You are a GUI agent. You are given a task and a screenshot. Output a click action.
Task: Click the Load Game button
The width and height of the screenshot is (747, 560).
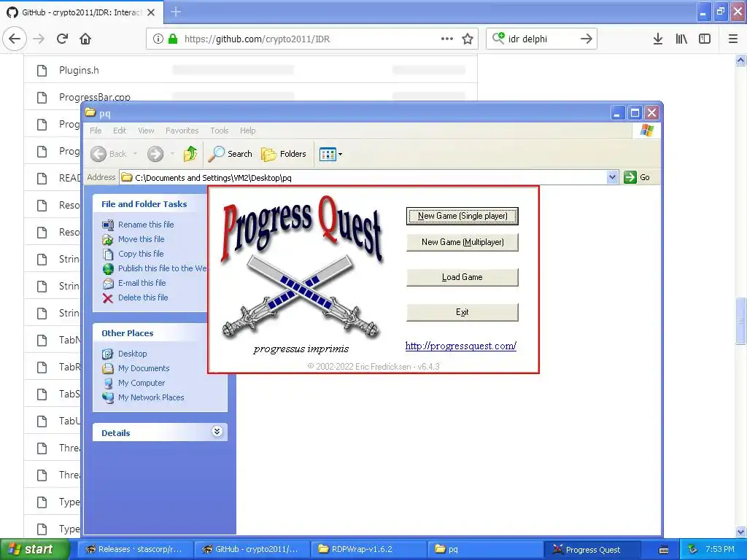(462, 277)
